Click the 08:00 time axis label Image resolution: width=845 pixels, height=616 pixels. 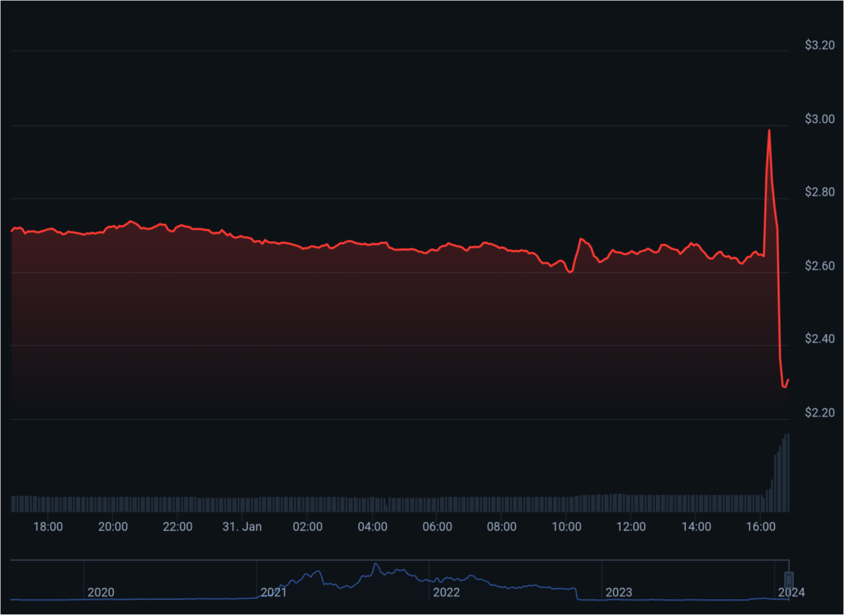point(502,527)
